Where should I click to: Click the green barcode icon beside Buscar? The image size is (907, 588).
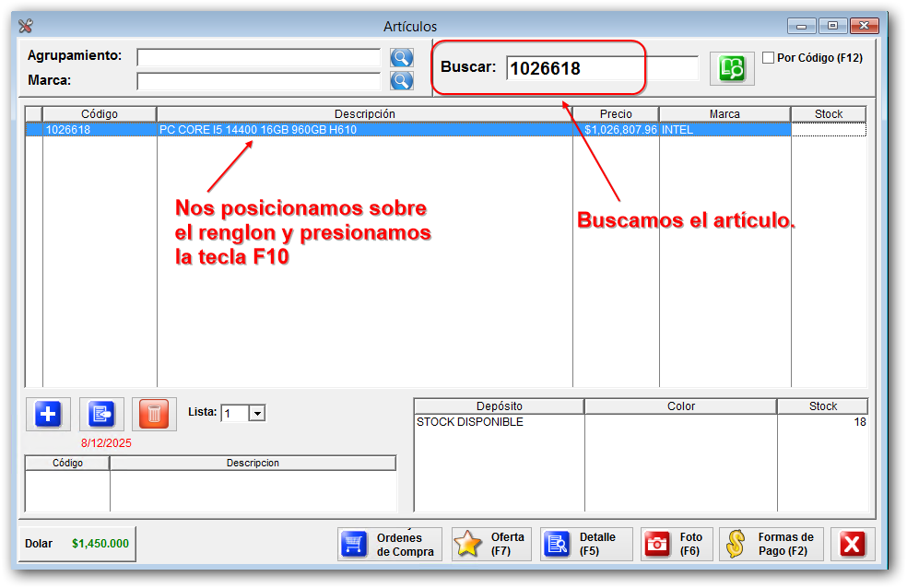(x=732, y=68)
